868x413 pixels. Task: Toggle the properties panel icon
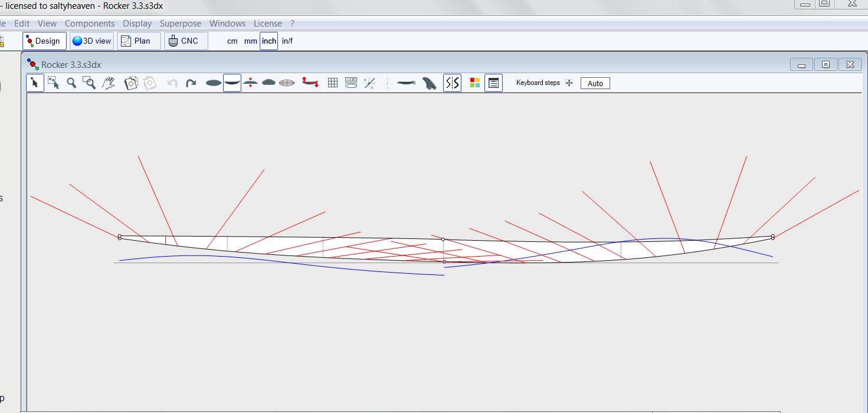tap(494, 83)
